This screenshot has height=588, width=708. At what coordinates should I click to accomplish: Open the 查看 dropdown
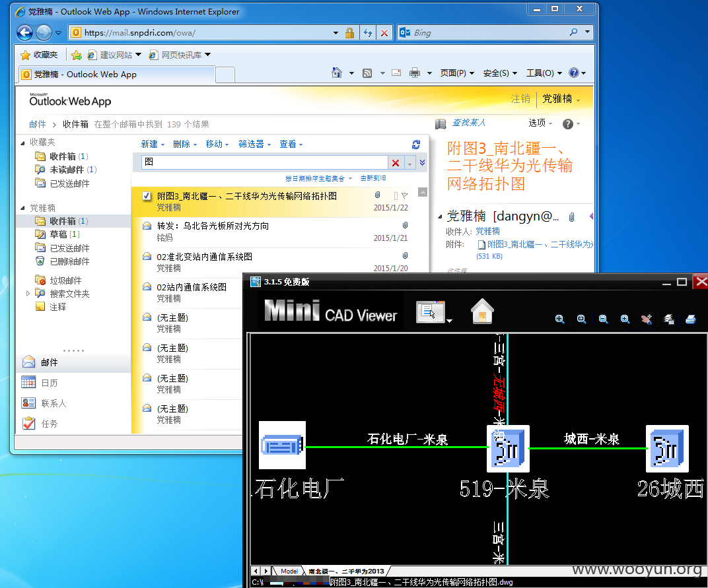tap(291, 144)
